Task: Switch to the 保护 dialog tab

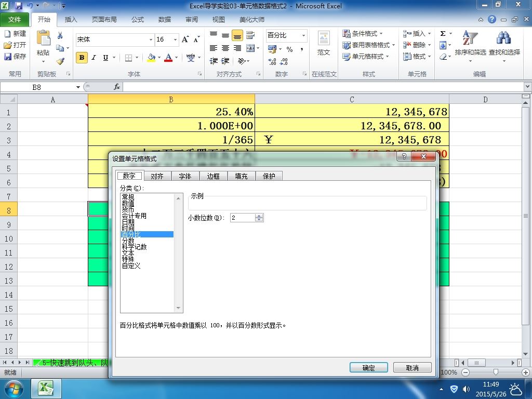Action: [x=269, y=176]
